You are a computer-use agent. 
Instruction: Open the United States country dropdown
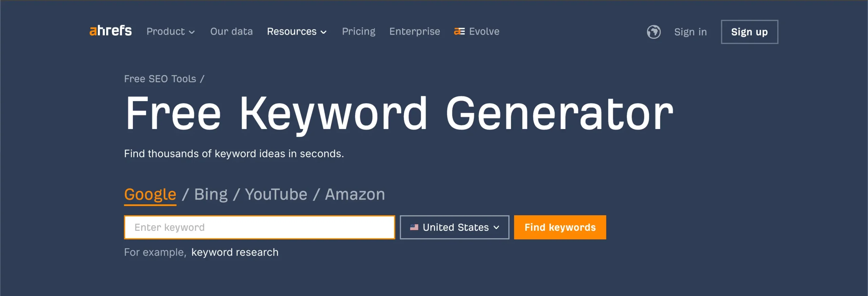click(x=454, y=227)
